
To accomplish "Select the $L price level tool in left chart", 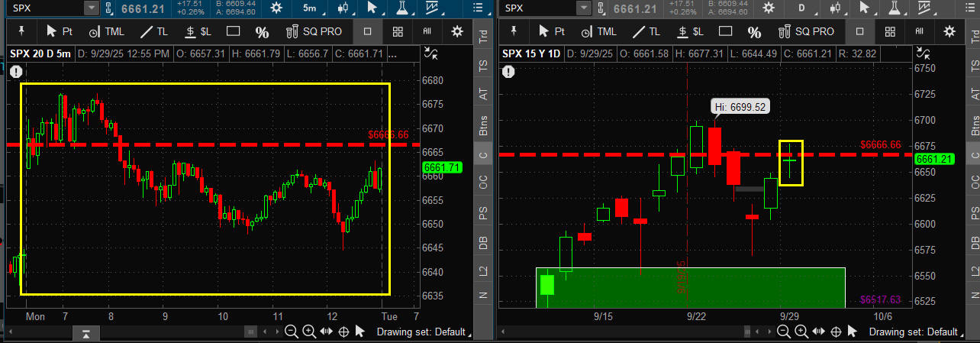I will (x=199, y=31).
